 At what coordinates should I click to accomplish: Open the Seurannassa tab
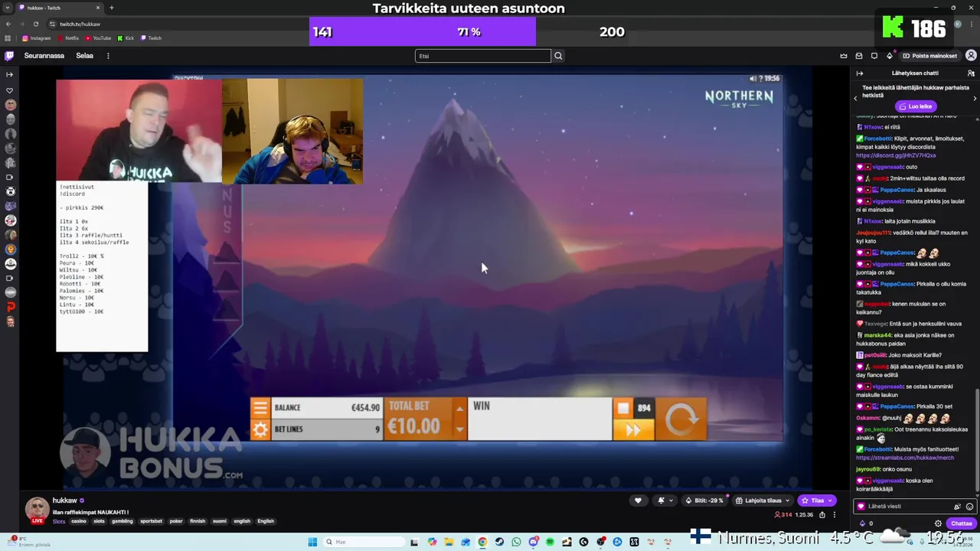coord(44,56)
